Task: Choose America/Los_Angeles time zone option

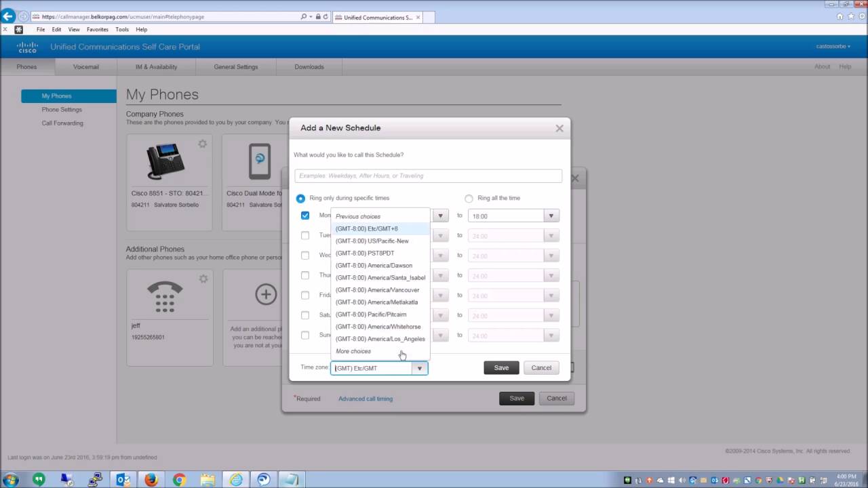Action: (380, 339)
